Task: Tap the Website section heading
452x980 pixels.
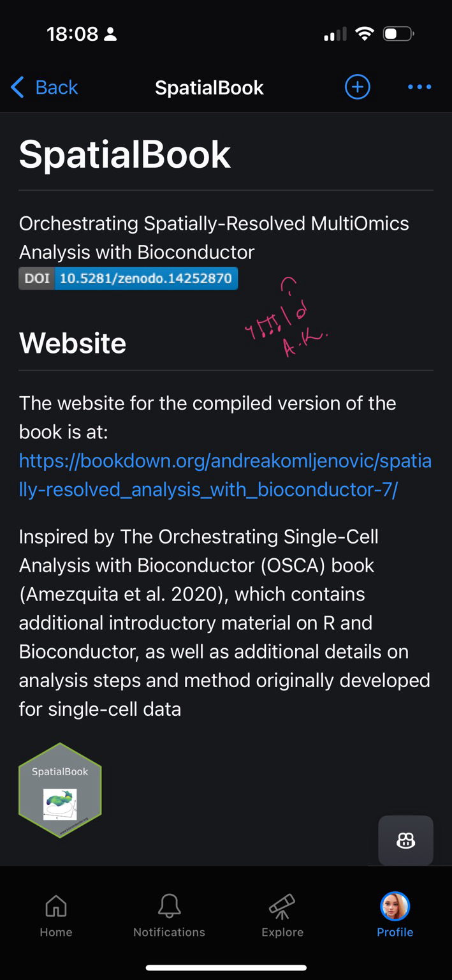Action: (73, 343)
